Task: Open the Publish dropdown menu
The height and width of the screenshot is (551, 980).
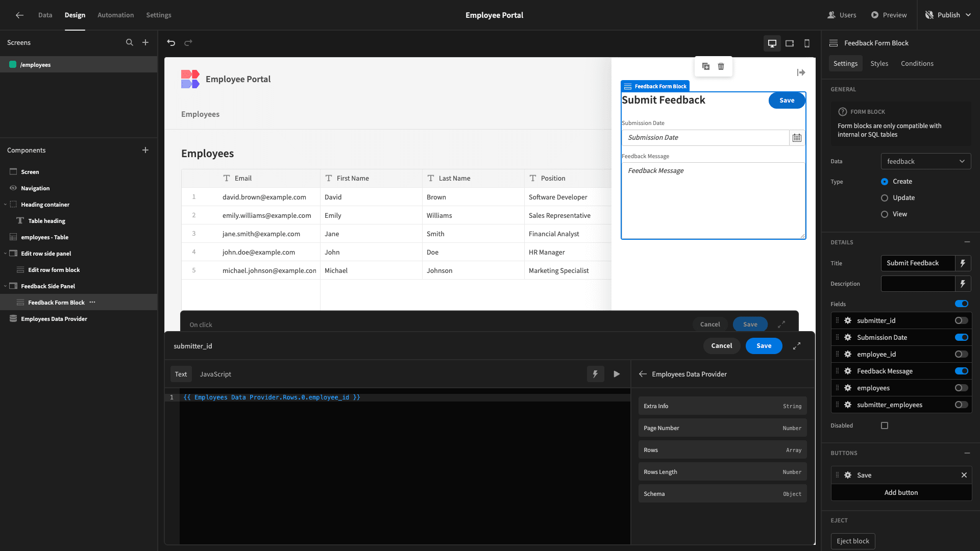Action: pos(948,15)
